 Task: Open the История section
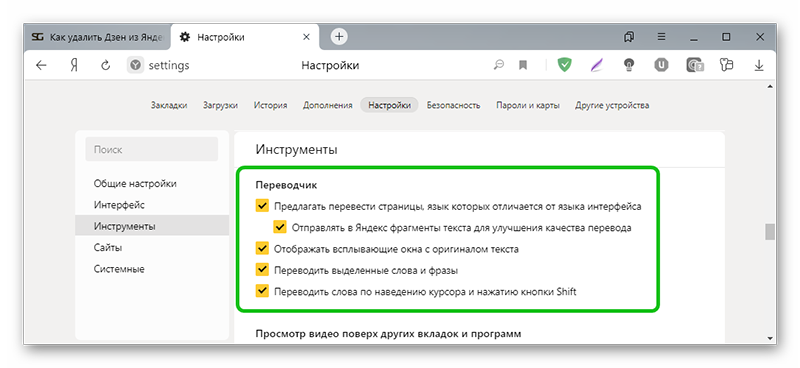point(270,105)
